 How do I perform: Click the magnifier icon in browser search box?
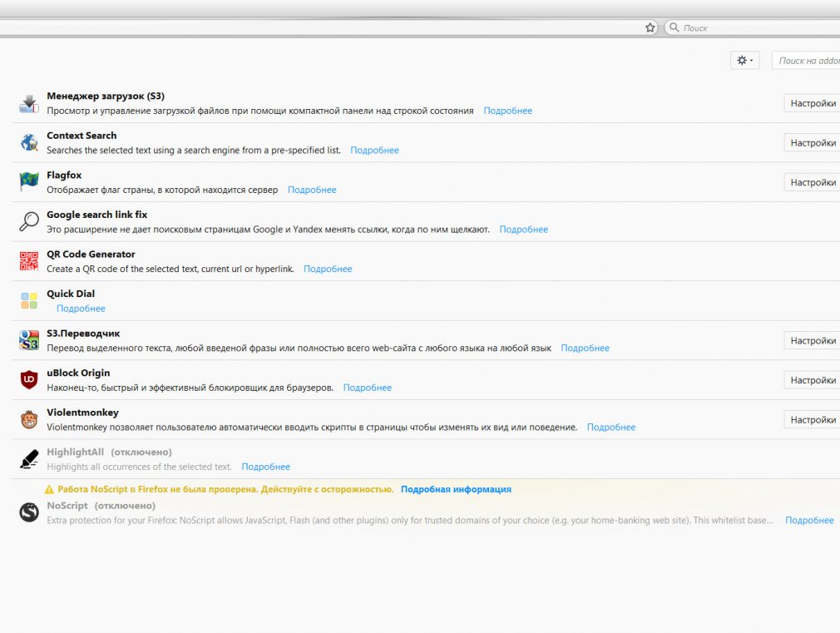[674, 27]
